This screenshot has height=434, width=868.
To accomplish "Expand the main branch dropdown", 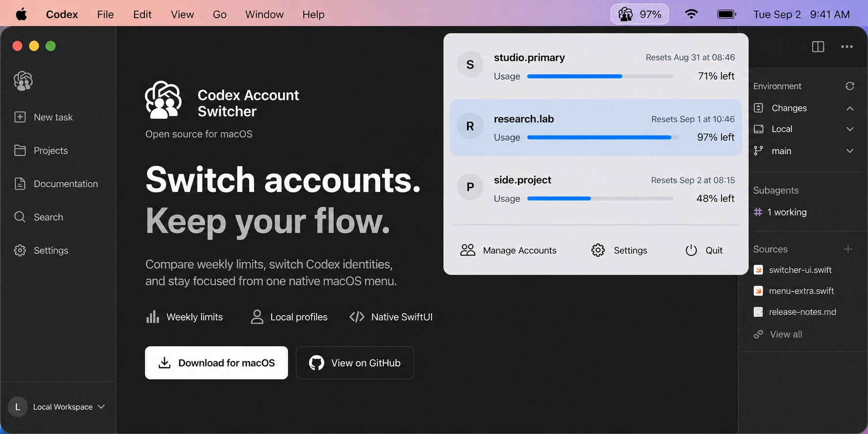I will (x=850, y=151).
